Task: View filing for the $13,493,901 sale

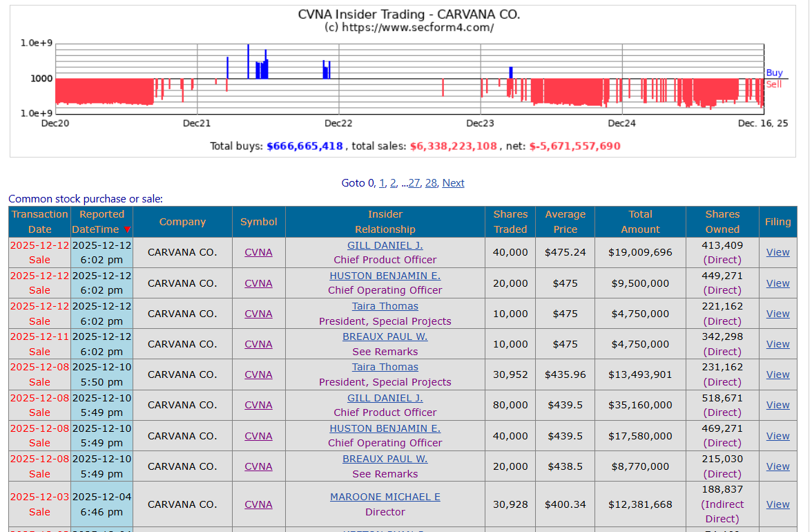Action: pos(777,374)
